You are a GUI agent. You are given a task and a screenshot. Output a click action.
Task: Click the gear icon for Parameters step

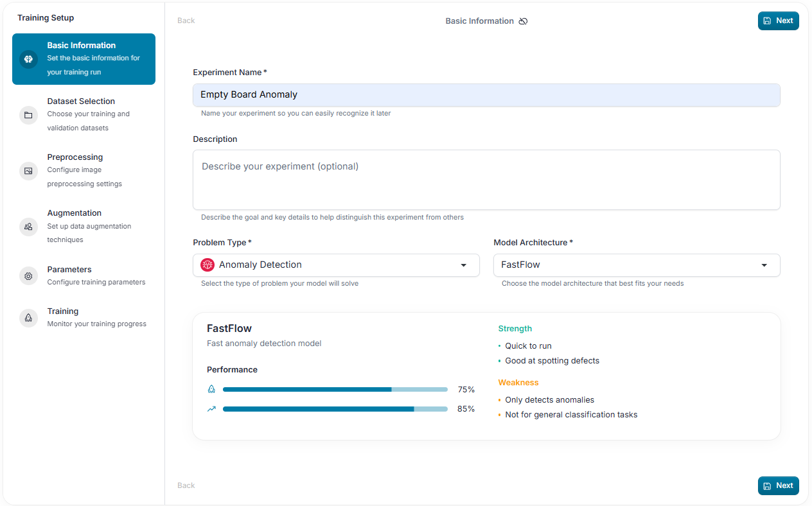(28, 276)
